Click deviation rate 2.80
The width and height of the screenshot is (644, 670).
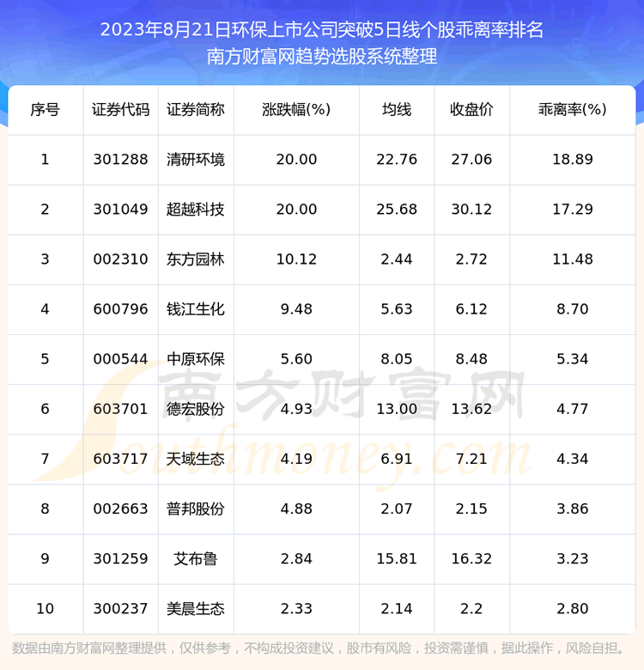pos(572,608)
